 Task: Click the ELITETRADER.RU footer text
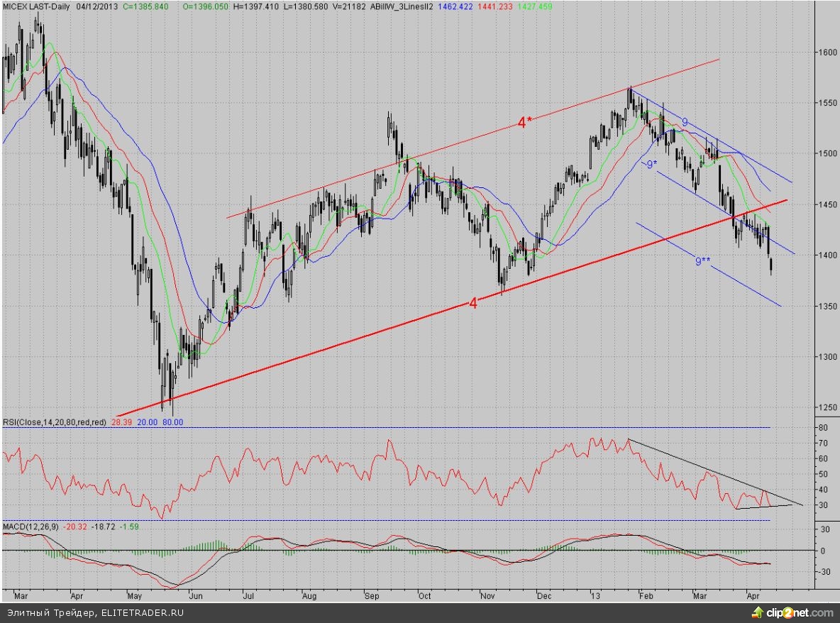click(x=142, y=613)
